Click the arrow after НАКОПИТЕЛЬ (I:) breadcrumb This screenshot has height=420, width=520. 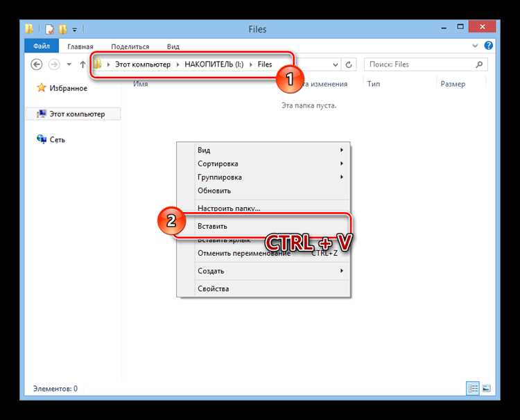coord(251,64)
